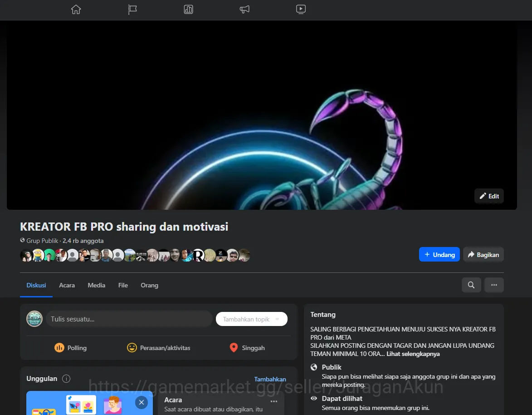Open the Ads megaphone icon
The height and width of the screenshot is (415, 532).
[x=244, y=9]
